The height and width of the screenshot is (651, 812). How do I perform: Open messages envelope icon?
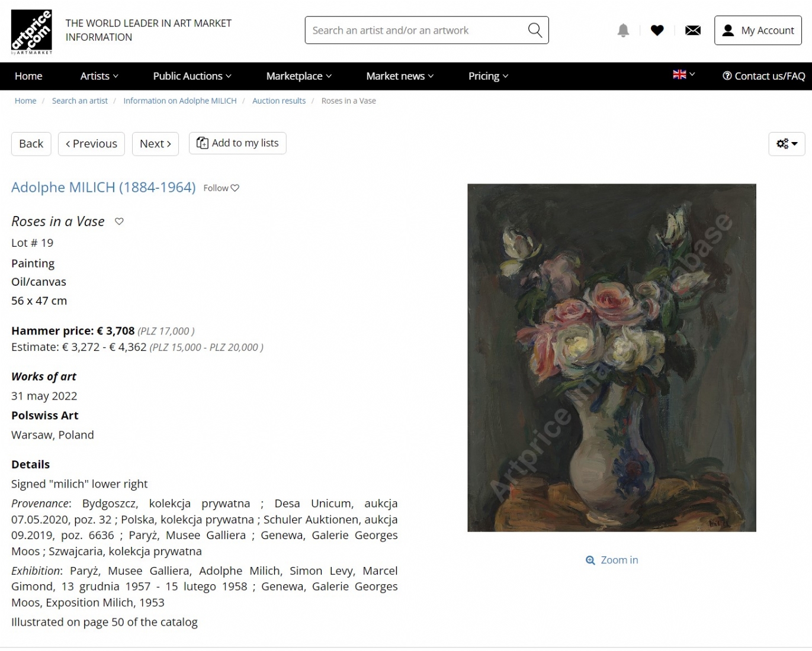(692, 30)
